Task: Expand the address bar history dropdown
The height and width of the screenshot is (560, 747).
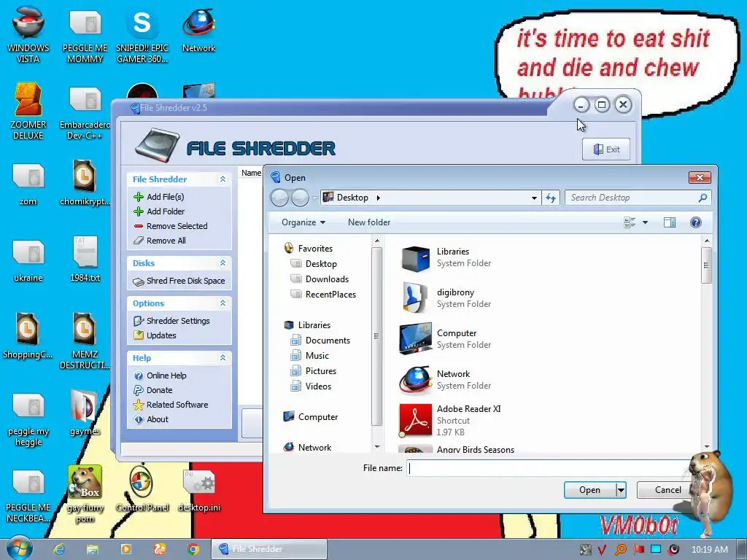Action: (x=534, y=198)
